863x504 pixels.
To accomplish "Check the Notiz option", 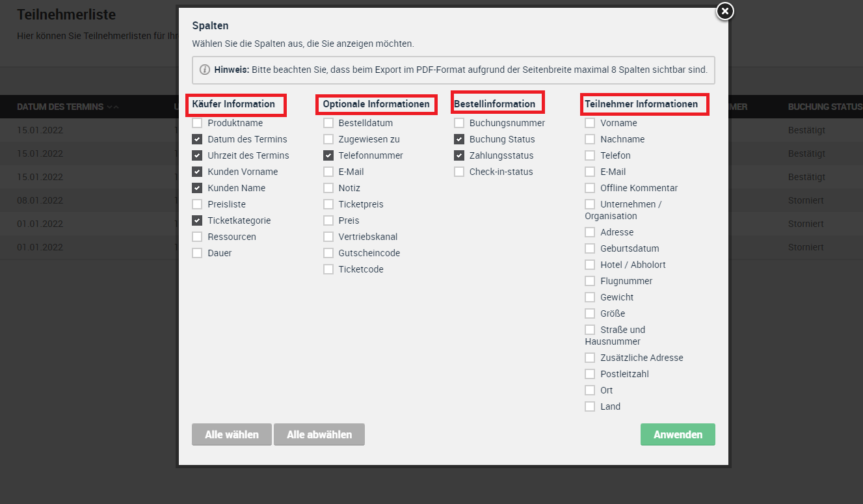I will pyautogui.click(x=328, y=188).
